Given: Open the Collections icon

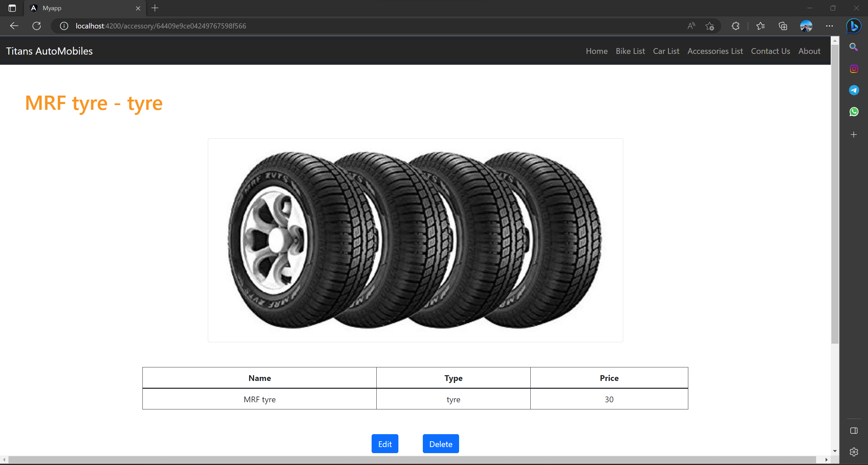Looking at the screenshot, I should click(x=783, y=26).
